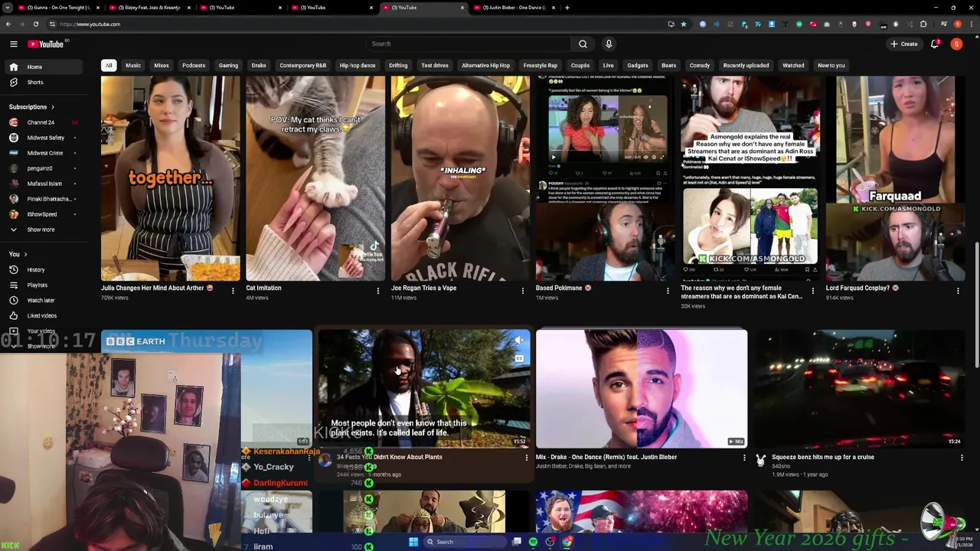The image size is (980, 551).
Task: Click the Create button
Action: click(x=903, y=44)
